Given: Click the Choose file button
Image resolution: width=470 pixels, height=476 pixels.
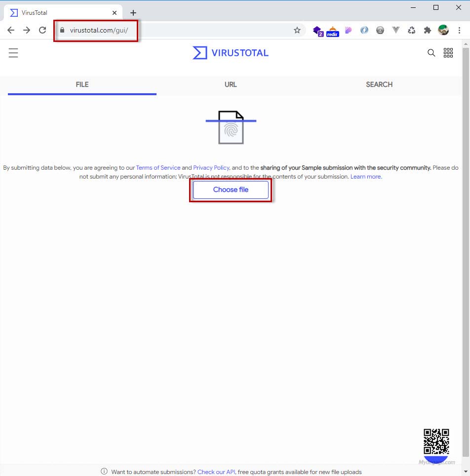Looking at the screenshot, I should (x=231, y=190).
